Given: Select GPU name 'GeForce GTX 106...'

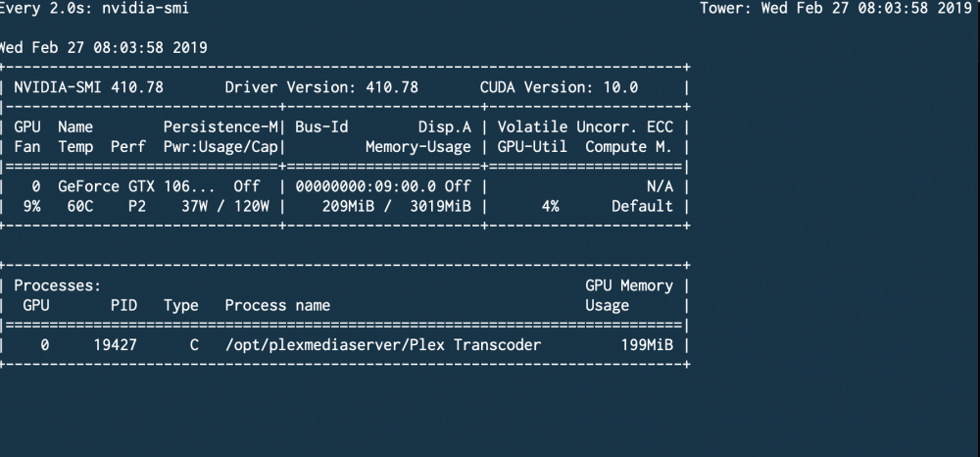Looking at the screenshot, I should click(136, 186).
